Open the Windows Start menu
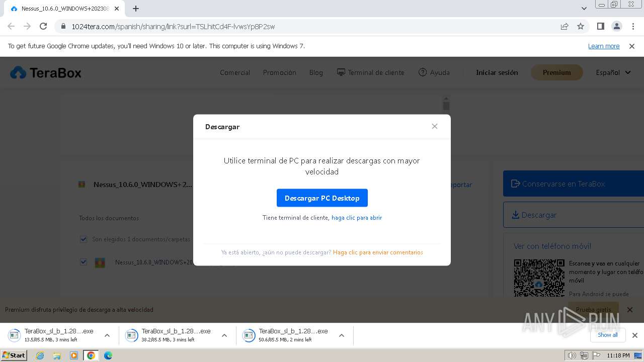The image size is (644, 362). (x=14, y=355)
